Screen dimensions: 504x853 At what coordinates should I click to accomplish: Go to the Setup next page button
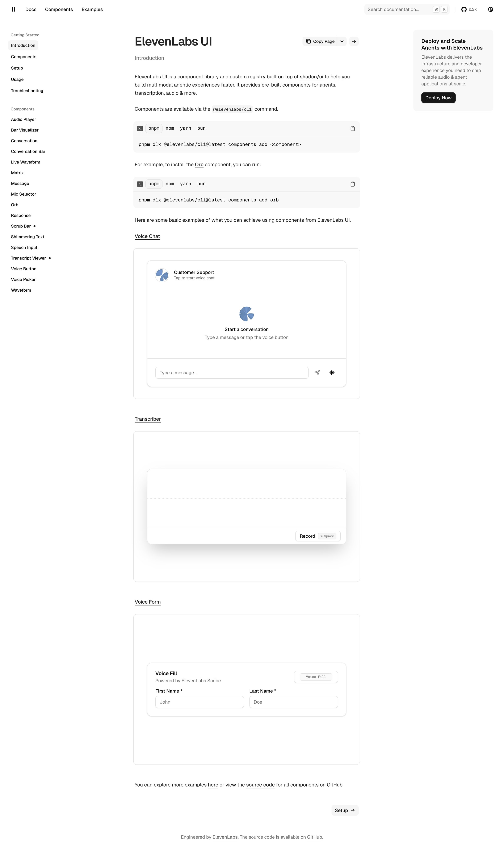[345, 810]
